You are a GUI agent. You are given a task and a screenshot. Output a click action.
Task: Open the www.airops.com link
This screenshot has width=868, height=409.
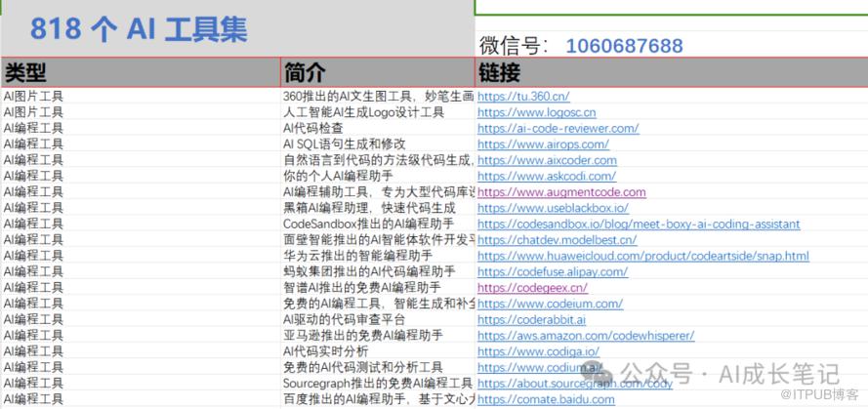tap(543, 144)
